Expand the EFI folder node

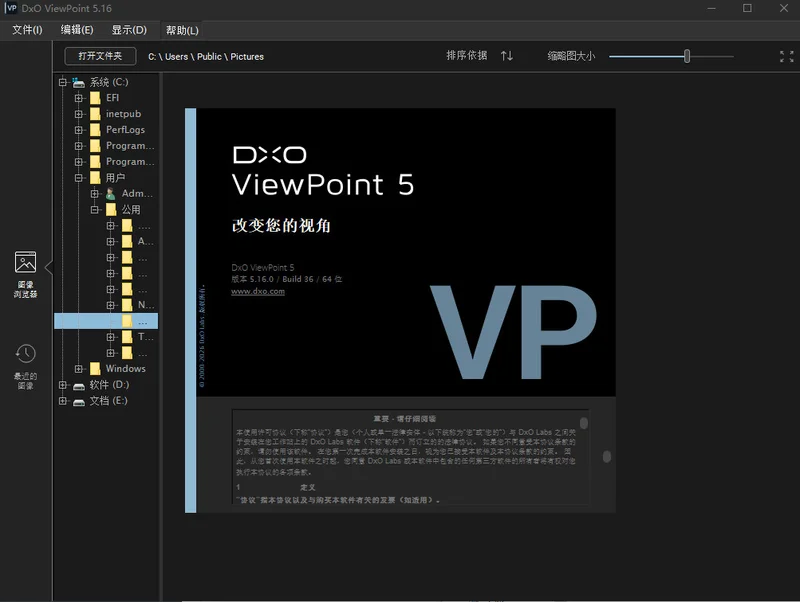point(79,98)
